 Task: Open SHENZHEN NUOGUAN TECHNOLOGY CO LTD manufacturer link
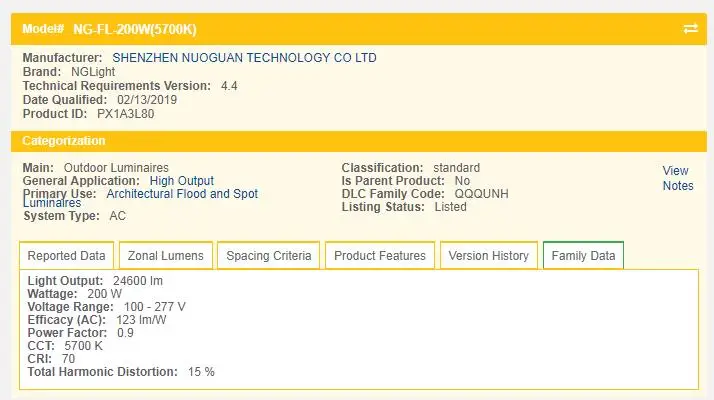(244, 58)
